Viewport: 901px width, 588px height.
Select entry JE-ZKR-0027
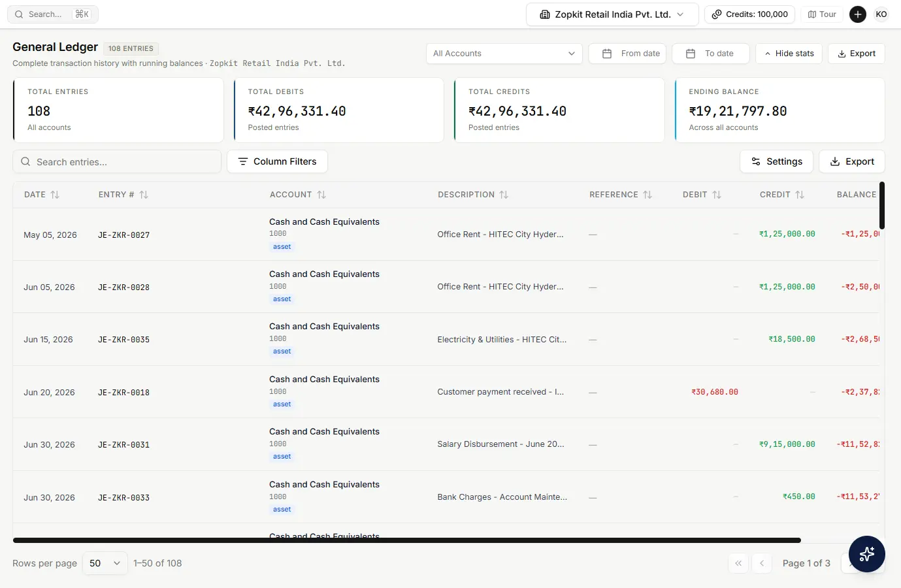point(124,235)
